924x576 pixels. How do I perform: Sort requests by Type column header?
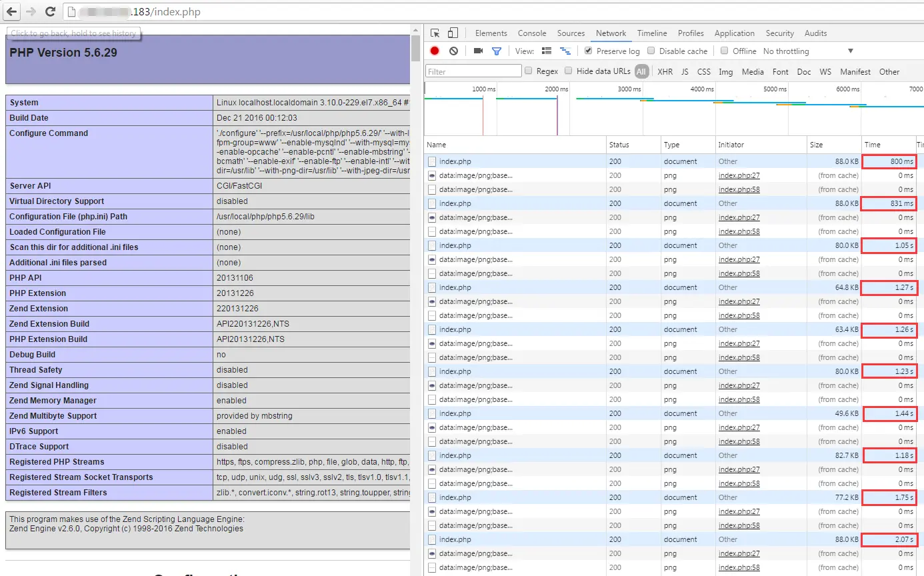688,145
